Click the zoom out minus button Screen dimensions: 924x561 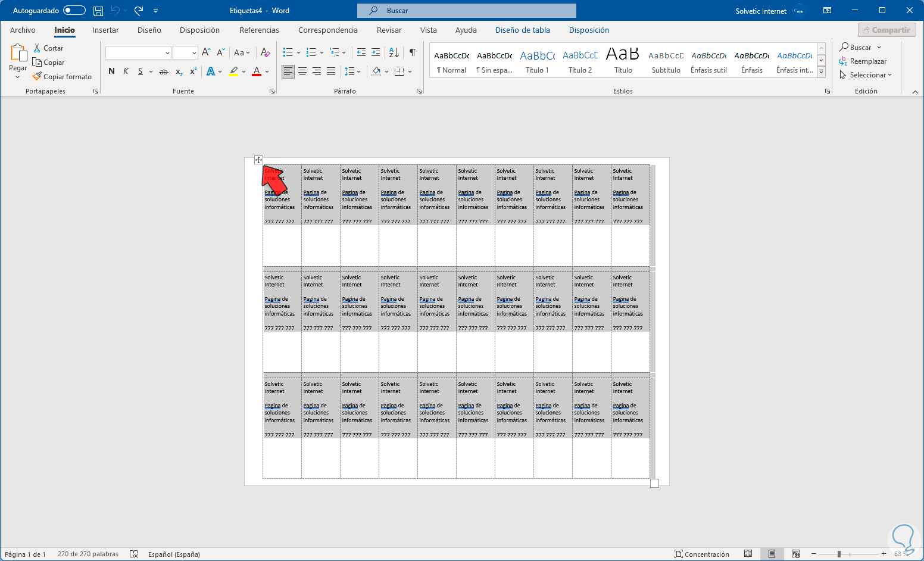814,554
